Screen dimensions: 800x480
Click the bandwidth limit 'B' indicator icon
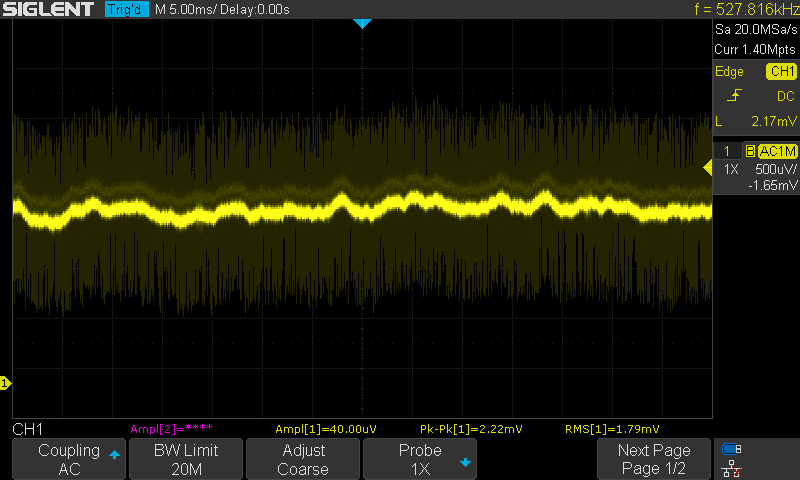tap(750, 151)
